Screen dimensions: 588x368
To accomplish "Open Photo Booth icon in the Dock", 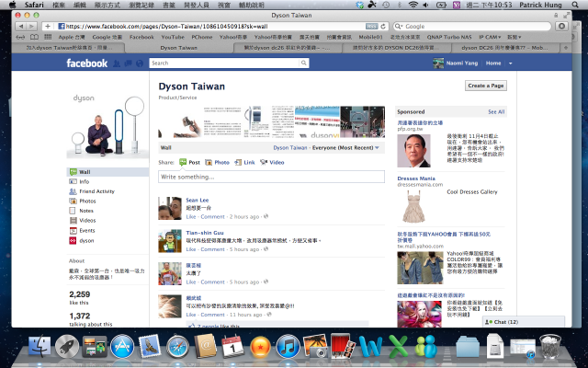I will click(x=343, y=346).
